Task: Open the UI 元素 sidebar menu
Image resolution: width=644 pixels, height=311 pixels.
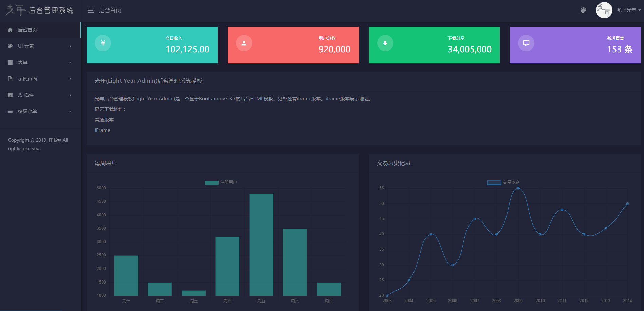Action: (40, 46)
